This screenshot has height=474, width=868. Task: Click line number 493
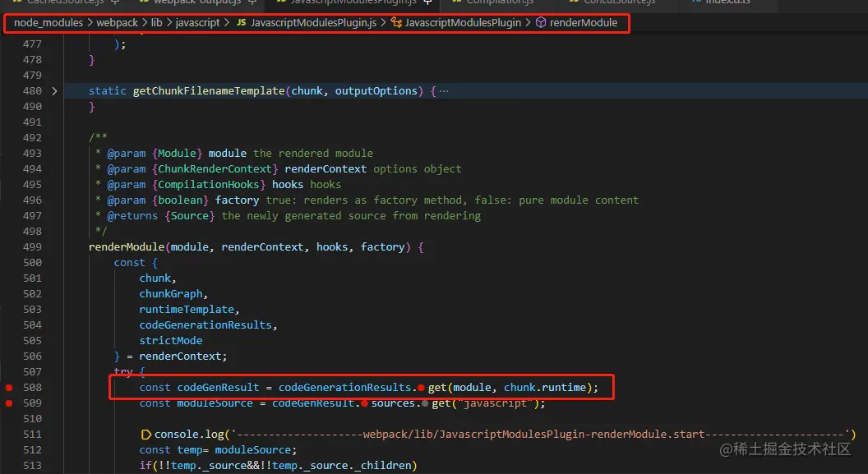(32, 153)
